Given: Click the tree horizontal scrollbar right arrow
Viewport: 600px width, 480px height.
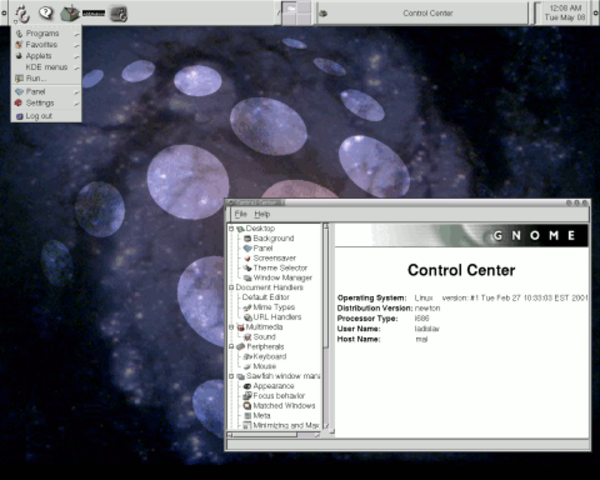Looking at the screenshot, I should click(317, 435).
